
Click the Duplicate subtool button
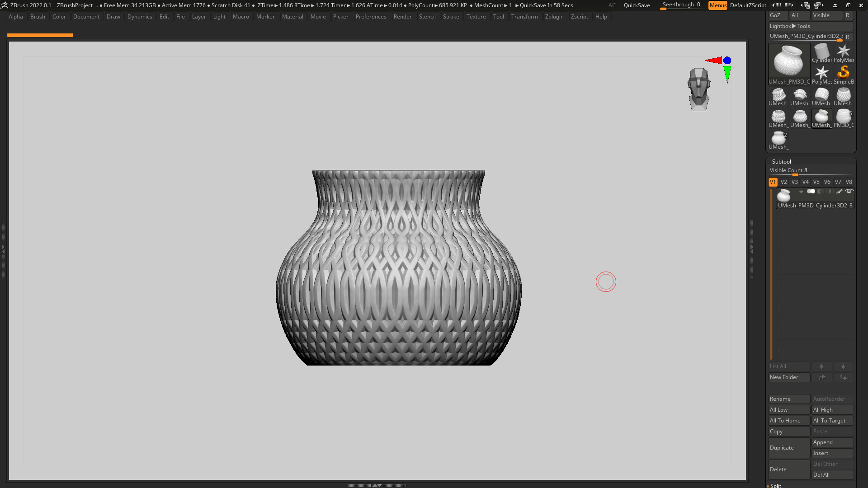[789, 448]
